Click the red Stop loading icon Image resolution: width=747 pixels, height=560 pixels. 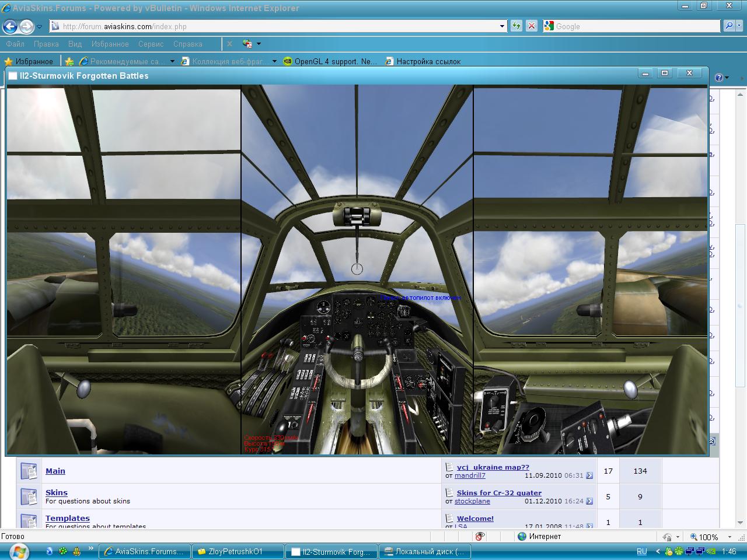point(532,26)
